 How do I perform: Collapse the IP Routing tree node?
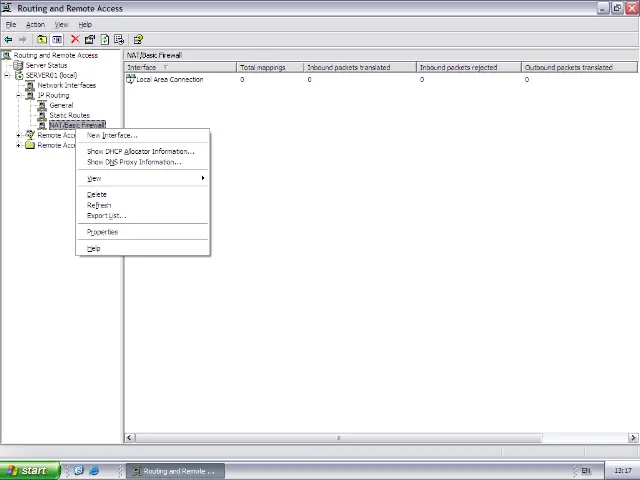tap(19, 96)
